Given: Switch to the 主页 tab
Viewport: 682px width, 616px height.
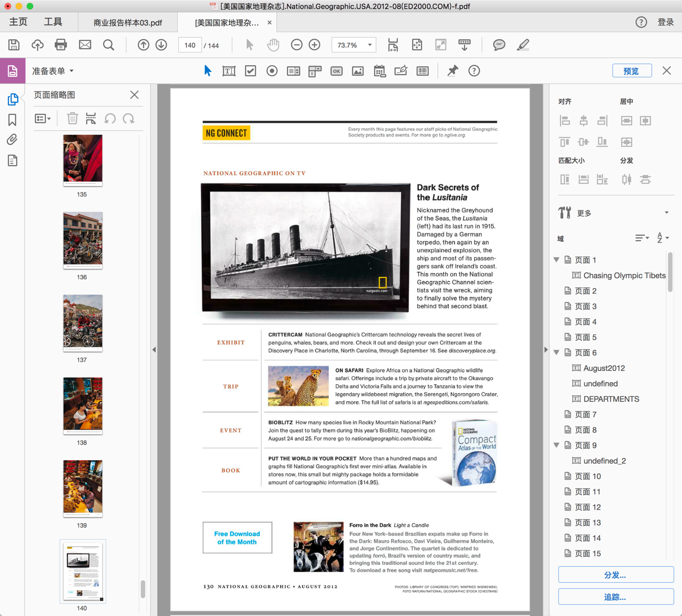Looking at the screenshot, I should (18, 22).
